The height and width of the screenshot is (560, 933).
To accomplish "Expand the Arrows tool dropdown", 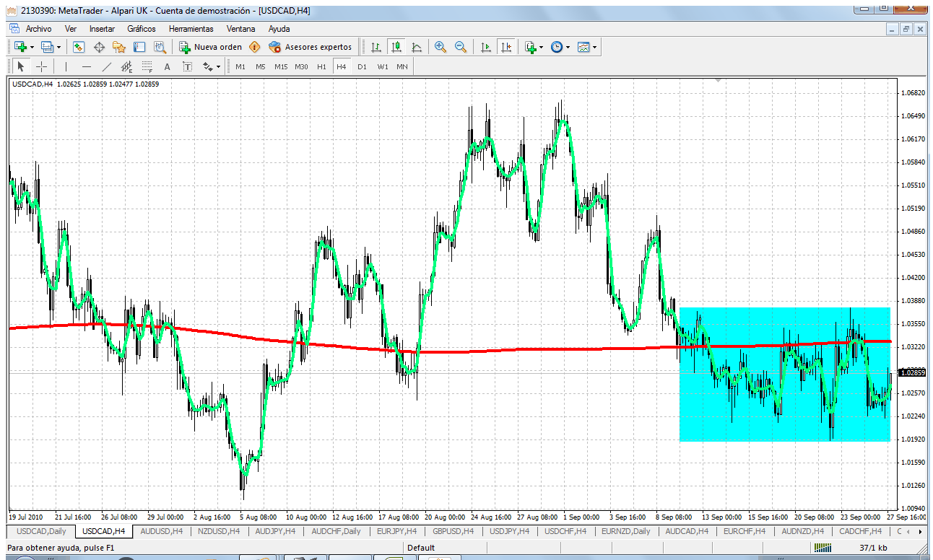I will pyautogui.click(x=219, y=66).
